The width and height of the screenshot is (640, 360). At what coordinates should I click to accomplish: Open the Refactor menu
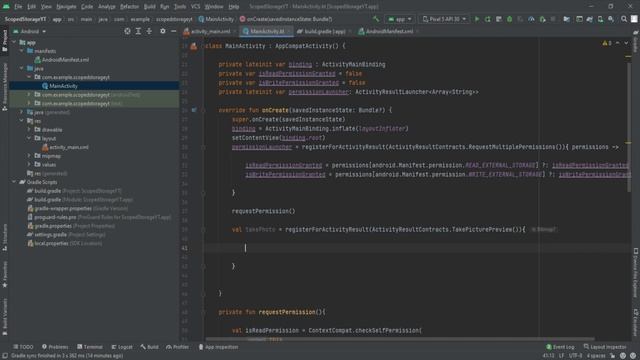coord(129,7)
